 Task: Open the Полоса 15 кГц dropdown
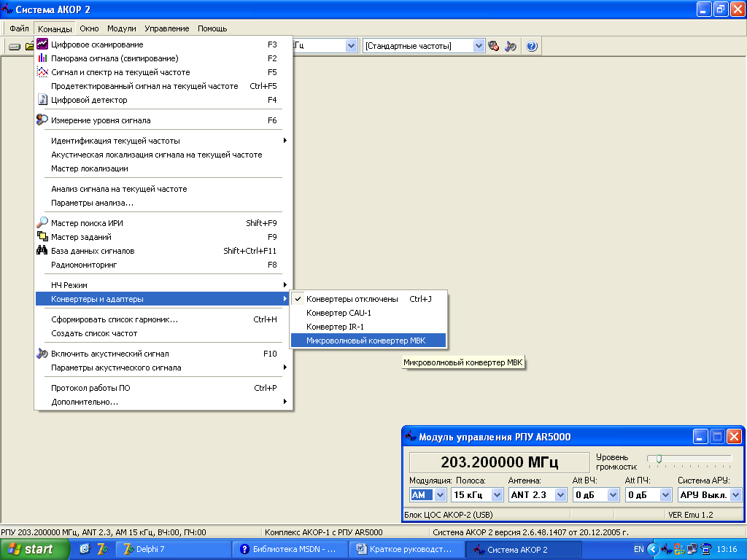[x=497, y=495]
